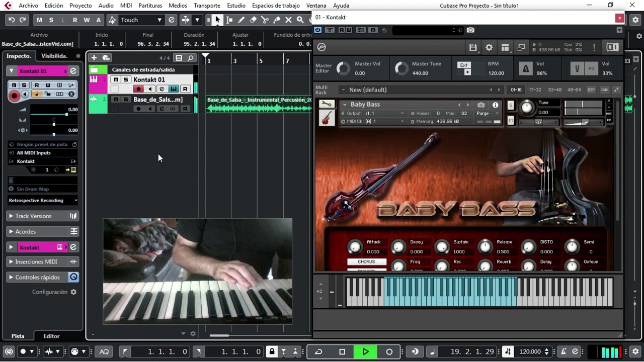The image size is (644, 362).
Task: Mute the Kontakt 01 track
Action: (116, 79)
